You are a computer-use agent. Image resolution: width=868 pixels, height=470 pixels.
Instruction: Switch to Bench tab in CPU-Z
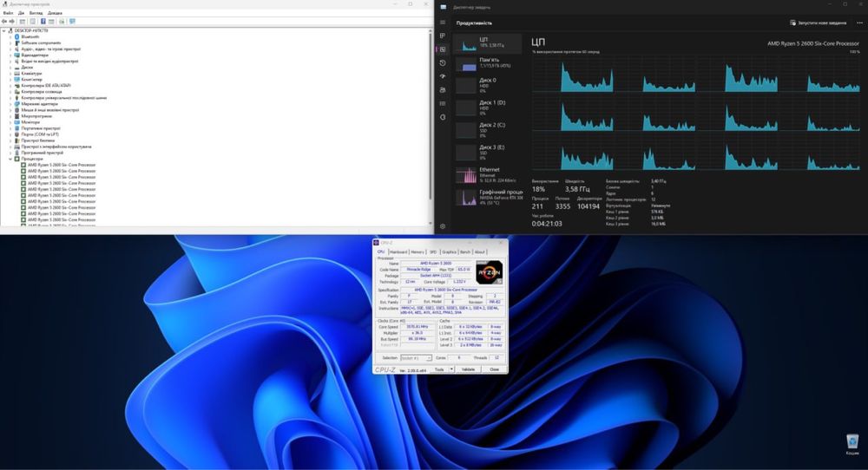[x=465, y=251]
